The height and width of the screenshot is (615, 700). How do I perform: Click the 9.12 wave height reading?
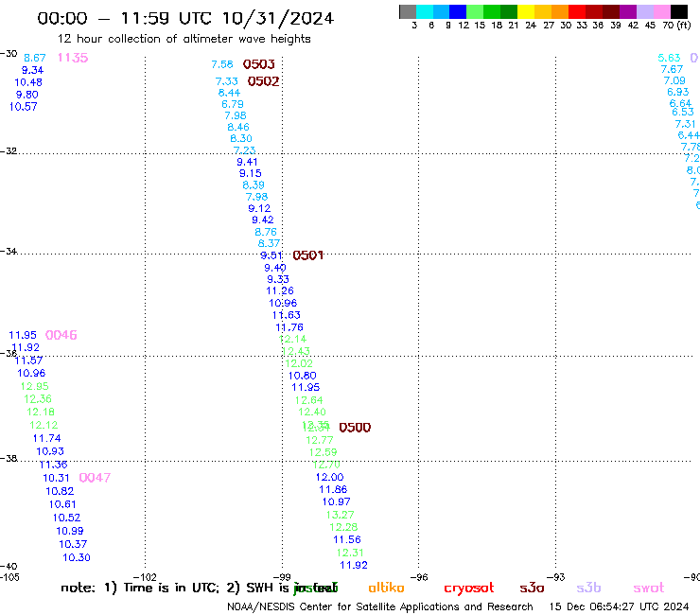pos(259,208)
